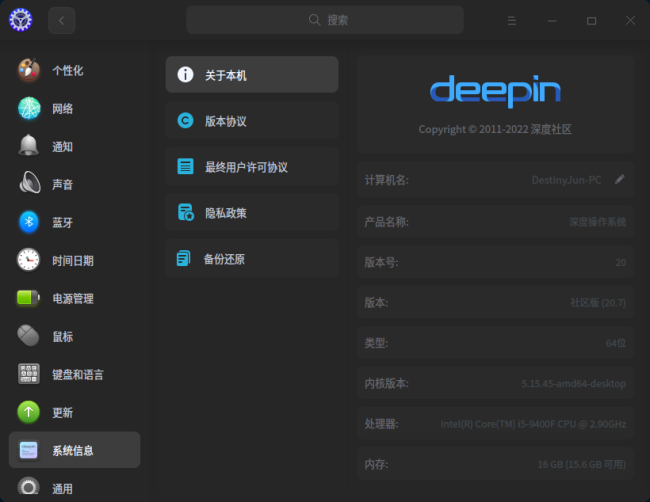Viewport: 650px width, 502px height.
Task: Select 声音 label in sidebar
Action: (63, 184)
